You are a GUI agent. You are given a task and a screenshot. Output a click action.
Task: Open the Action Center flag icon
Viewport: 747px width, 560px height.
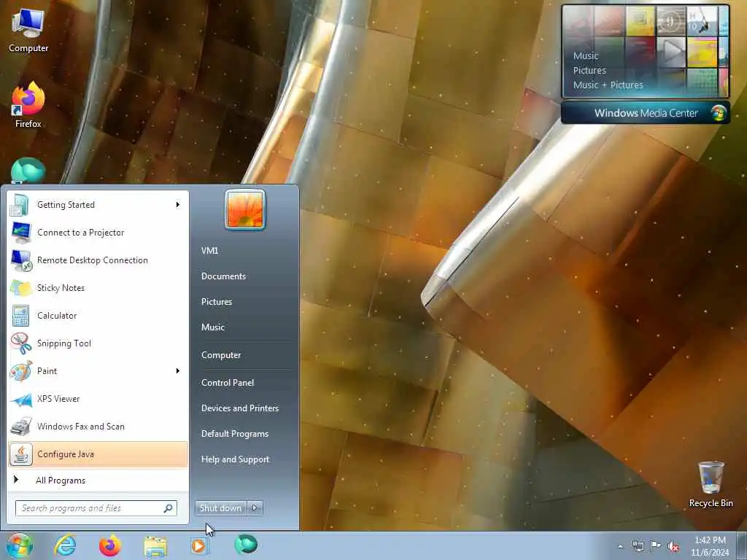pos(656,546)
